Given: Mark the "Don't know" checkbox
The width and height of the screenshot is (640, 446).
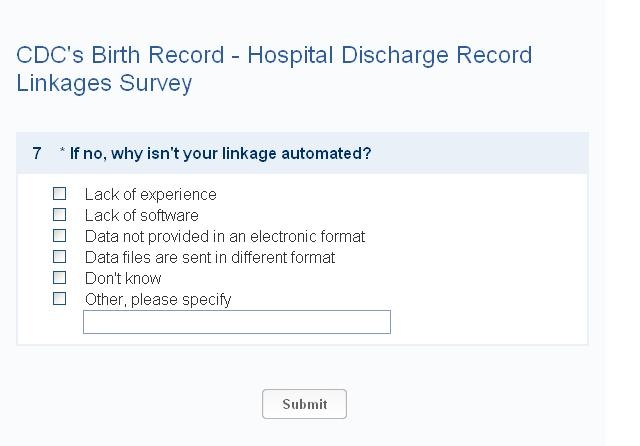Looking at the screenshot, I should click(x=60, y=278).
